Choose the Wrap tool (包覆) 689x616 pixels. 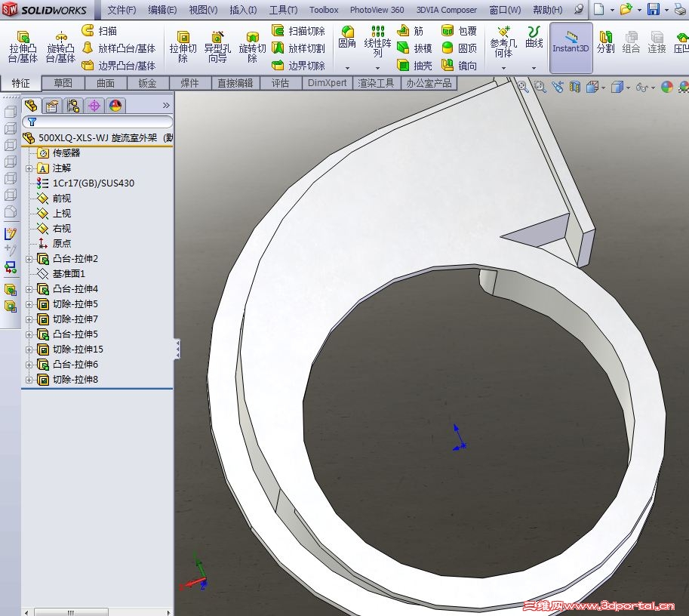point(459,31)
